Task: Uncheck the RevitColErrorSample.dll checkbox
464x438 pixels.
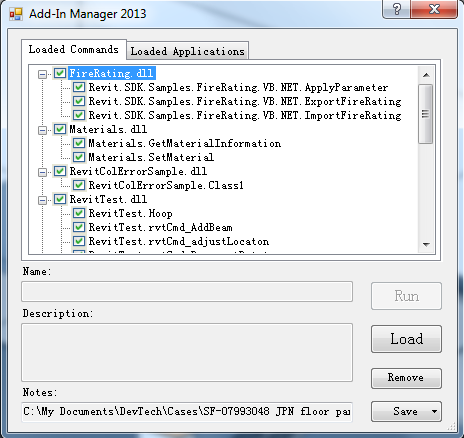Action: [x=60, y=171]
